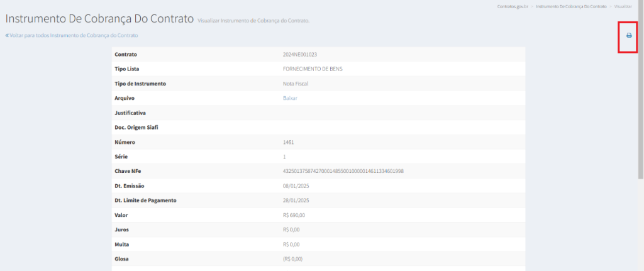Click the emission date 08/01/2025
This screenshot has height=271, width=644.
[x=296, y=185]
